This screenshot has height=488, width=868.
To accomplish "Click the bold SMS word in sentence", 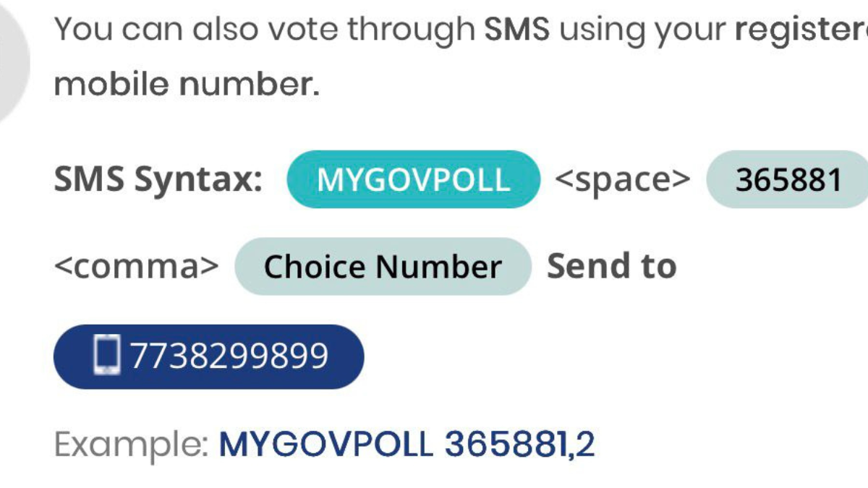I will click(x=516, y=30).
